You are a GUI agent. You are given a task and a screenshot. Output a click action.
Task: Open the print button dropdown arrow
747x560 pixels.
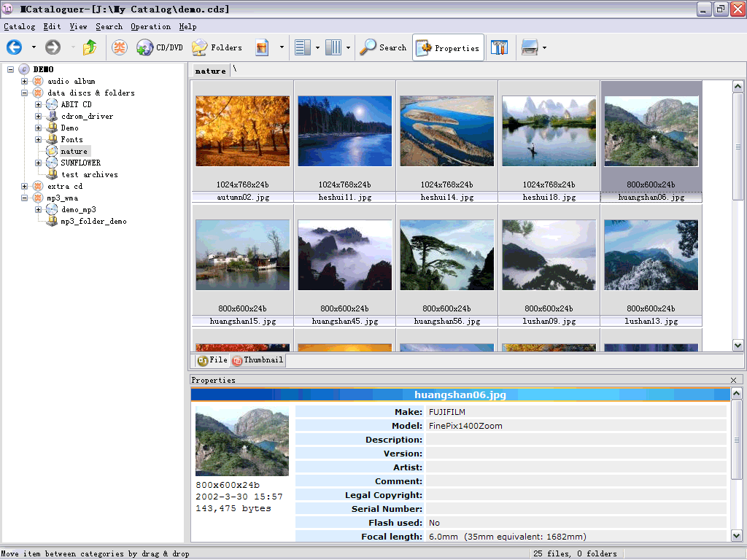click(544, 48)
